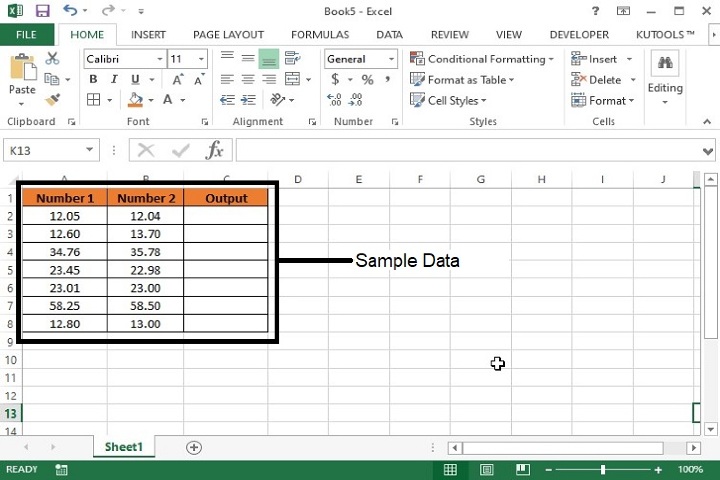Viewport: 720px width, 480px height.
Task: Collapse the ribbon with the chevron
Action: pos(707,122)
